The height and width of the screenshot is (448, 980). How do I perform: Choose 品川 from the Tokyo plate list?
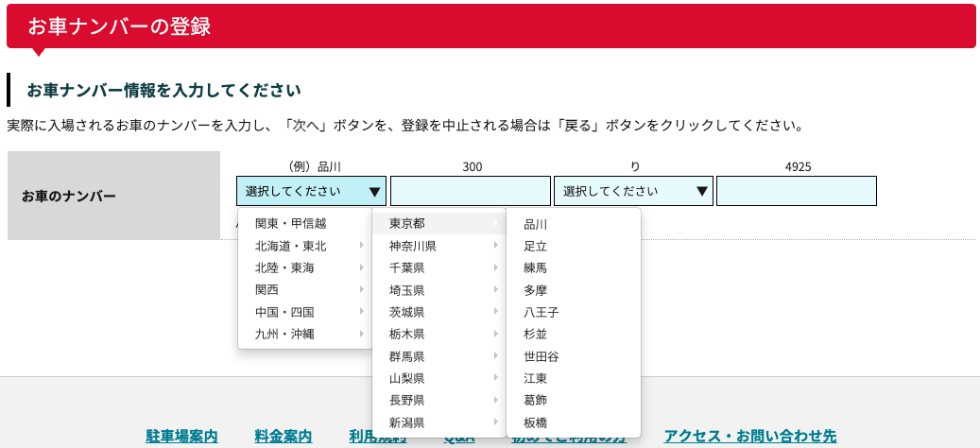[536, 224]
